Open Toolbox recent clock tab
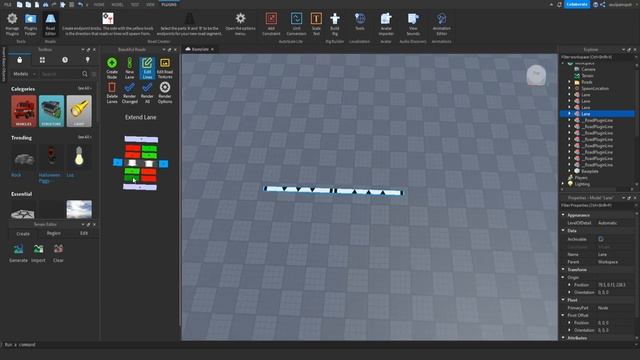This screenshot has height=360, width=640. (x=65, y=60)
